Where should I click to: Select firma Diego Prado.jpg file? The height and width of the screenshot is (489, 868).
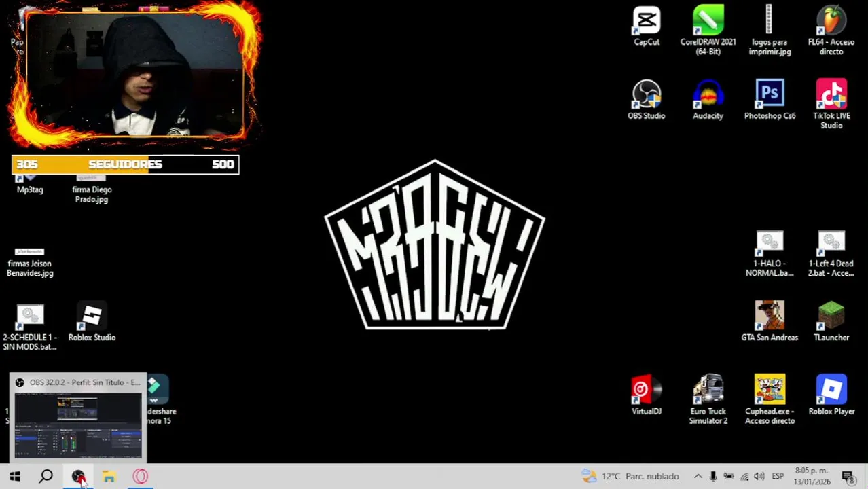tap(92, 189)
